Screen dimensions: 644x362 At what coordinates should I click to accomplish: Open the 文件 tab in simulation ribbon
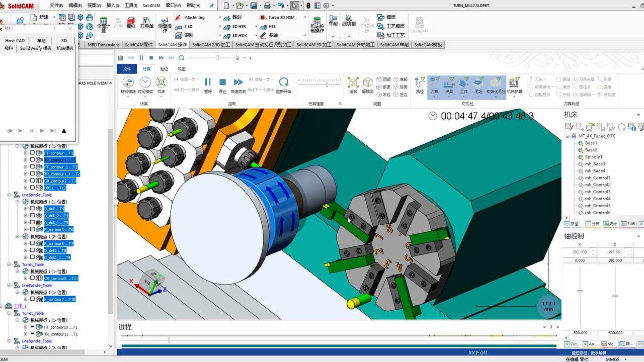[127, 69]
